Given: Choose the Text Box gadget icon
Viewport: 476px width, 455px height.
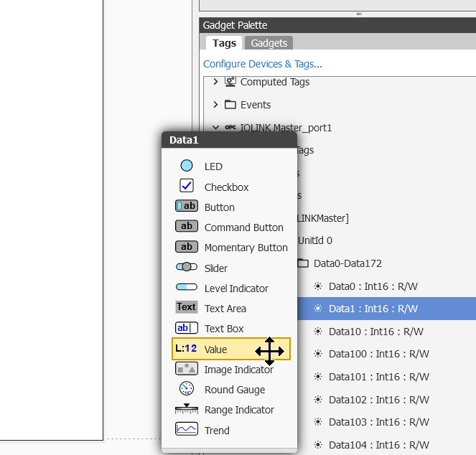Looking at the screenshot, I should pyautogui.click(x=187, y=328).
